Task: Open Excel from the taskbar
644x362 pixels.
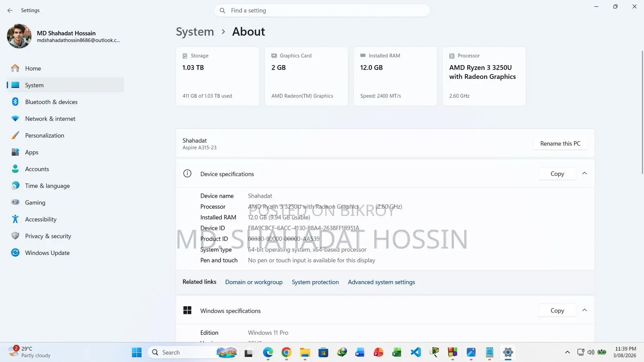Action: click(397, 353)
